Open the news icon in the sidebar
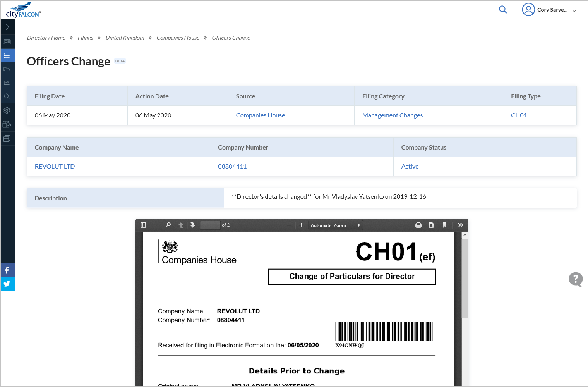This screenshot has width=588, height=387. [7, 41]
